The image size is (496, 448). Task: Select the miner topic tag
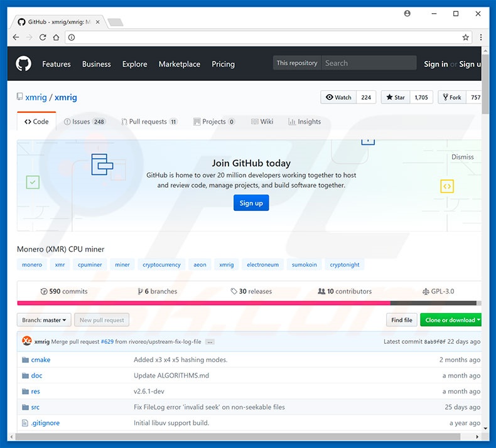tap(122, 265)
